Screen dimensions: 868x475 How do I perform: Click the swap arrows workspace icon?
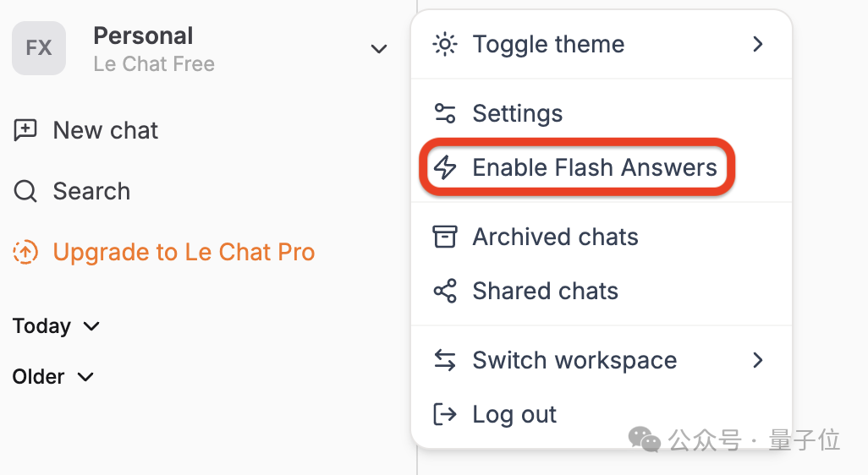(444, 360)
